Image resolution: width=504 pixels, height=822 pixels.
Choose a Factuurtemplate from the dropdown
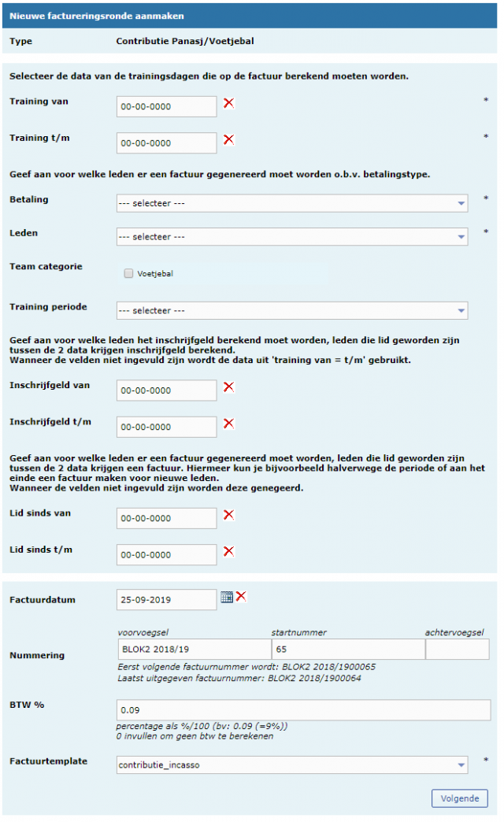click(291, 765)
